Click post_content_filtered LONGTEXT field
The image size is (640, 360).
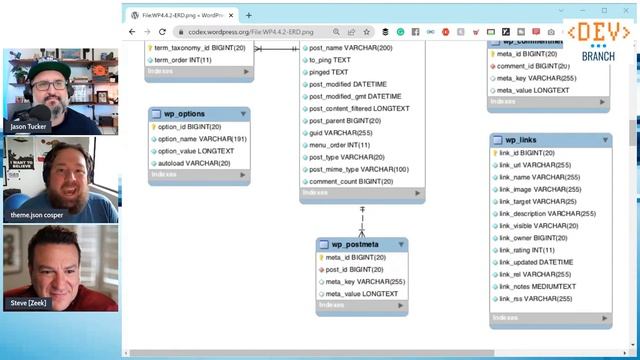[x=359, y=109]
